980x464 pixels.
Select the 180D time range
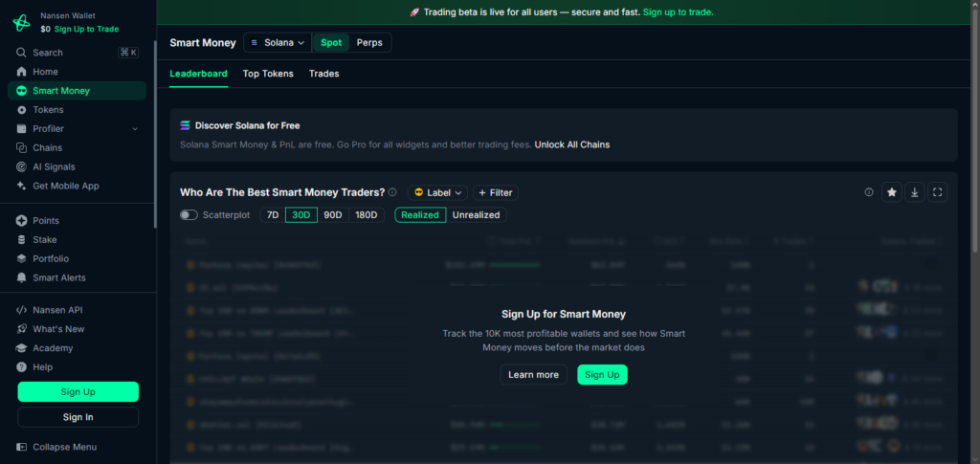[x=367, y=215]
